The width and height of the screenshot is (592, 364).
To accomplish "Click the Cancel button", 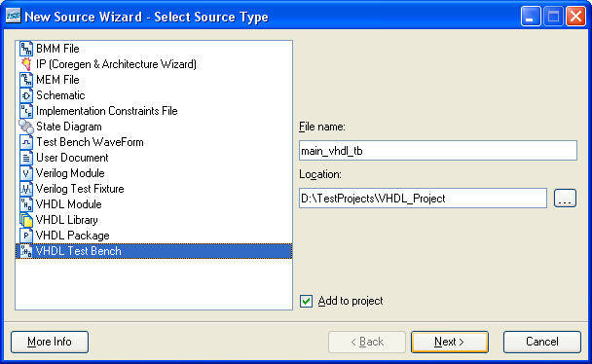I will click(541, 342).
